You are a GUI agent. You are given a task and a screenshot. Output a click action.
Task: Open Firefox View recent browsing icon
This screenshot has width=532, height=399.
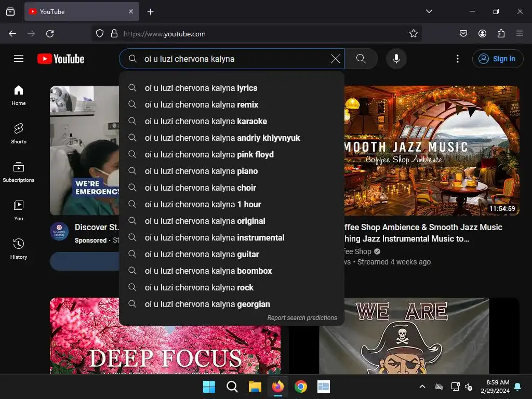point(10,11)
